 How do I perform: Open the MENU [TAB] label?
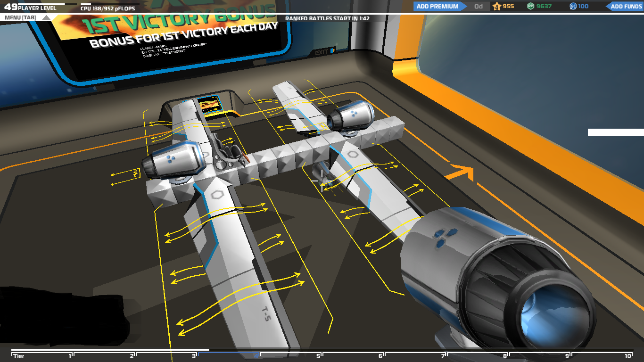tap(20, 17)
